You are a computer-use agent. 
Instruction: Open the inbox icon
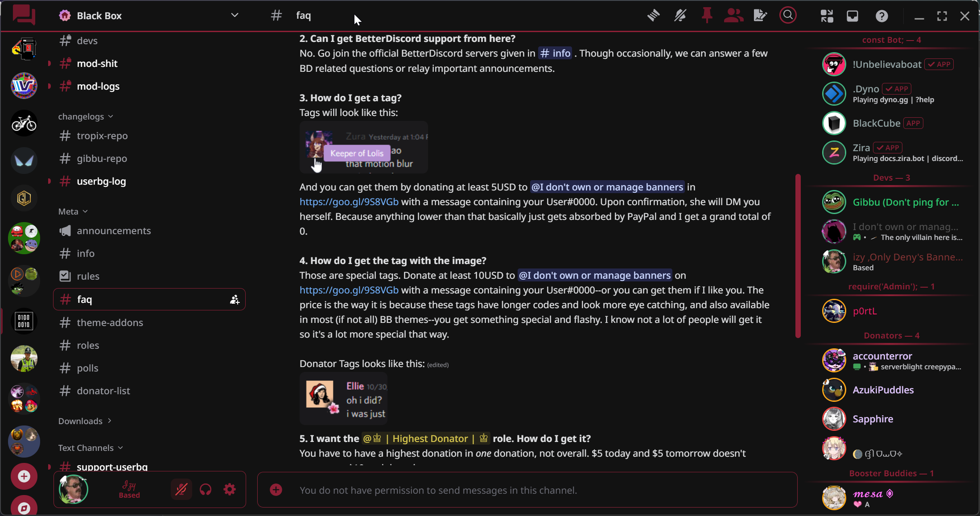(852, 17)
